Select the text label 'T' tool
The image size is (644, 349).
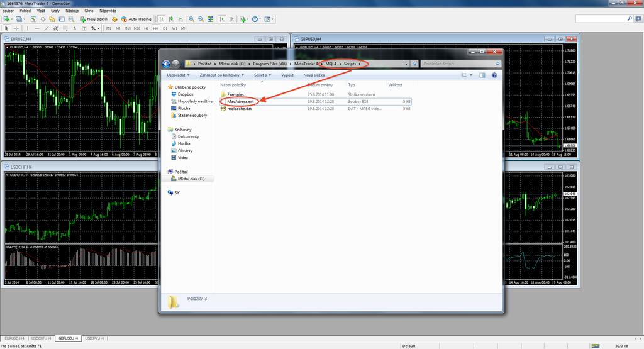click(x=84, y=28)
